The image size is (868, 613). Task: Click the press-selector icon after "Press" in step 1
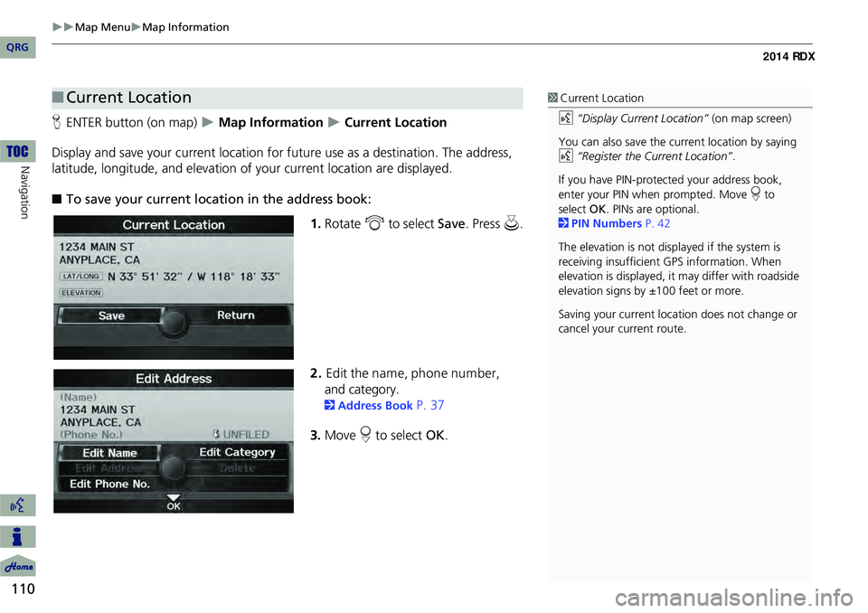point(512,222)
